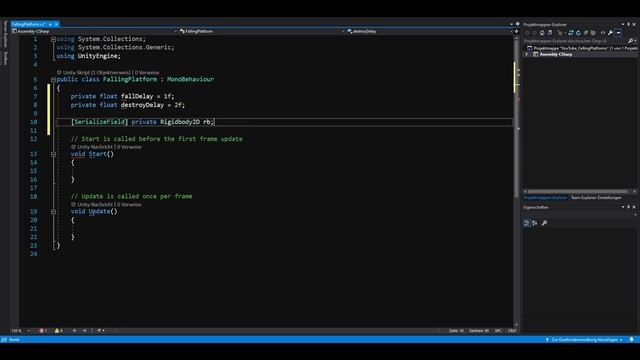Sort Eigenschaften alphabetically
Image resolution: width=640 pixels, height=360 pixels.
[x=535, y=223]
